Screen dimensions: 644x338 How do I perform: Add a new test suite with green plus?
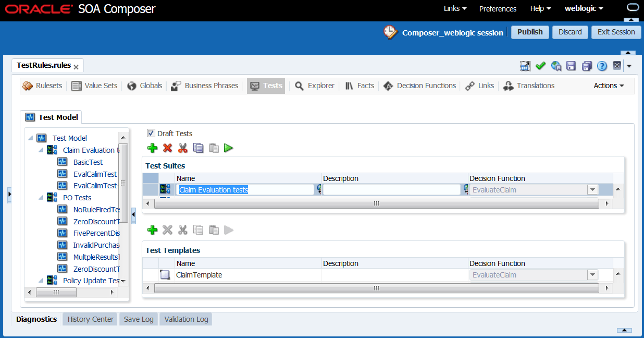click(153, 148)
